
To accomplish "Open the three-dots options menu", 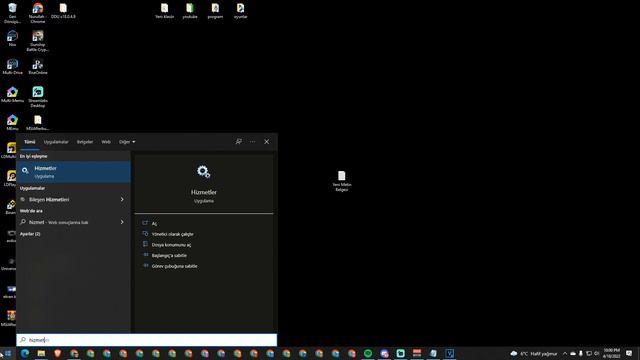I will (252, 142).
